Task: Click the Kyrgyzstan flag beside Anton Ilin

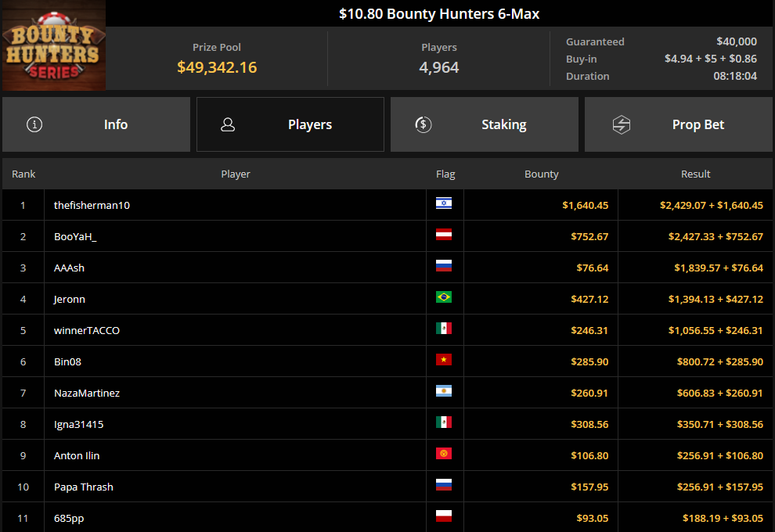Action: (445, 454)
